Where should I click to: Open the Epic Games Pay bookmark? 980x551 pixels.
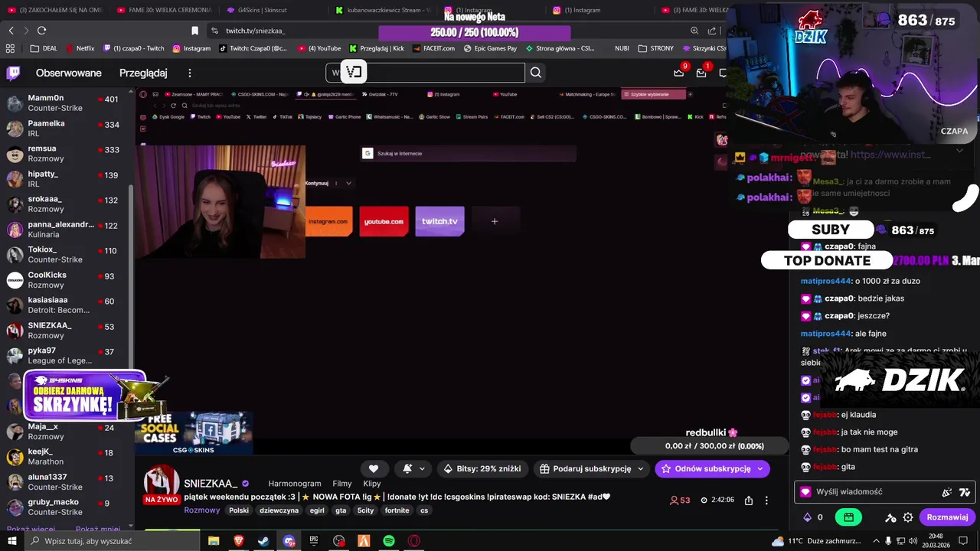click(490, 48)
